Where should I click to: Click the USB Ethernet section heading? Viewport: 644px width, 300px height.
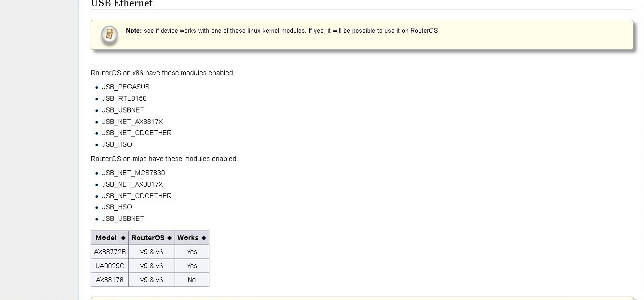coord(122,4)
